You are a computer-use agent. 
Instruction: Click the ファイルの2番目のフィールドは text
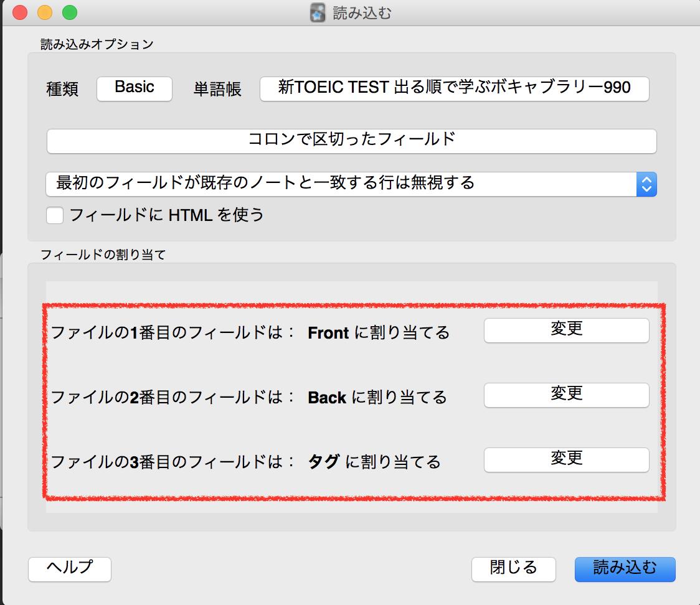(172, 397)
